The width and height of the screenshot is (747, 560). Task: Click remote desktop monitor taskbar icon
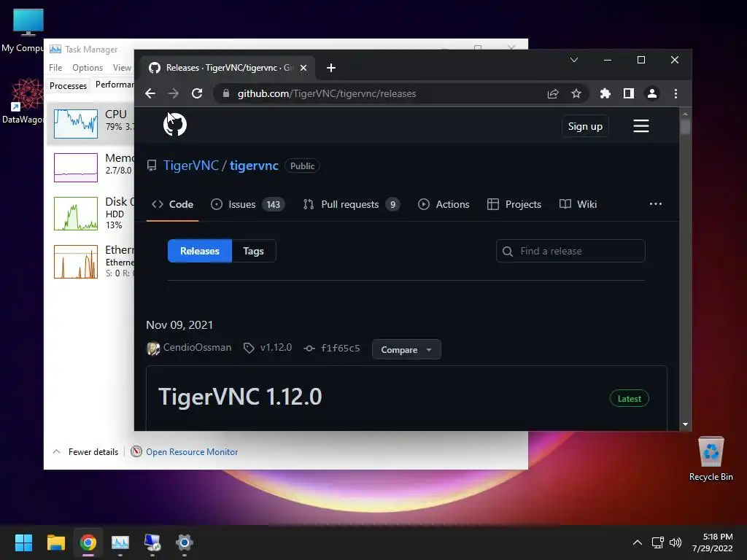click(x=152, y=542)
